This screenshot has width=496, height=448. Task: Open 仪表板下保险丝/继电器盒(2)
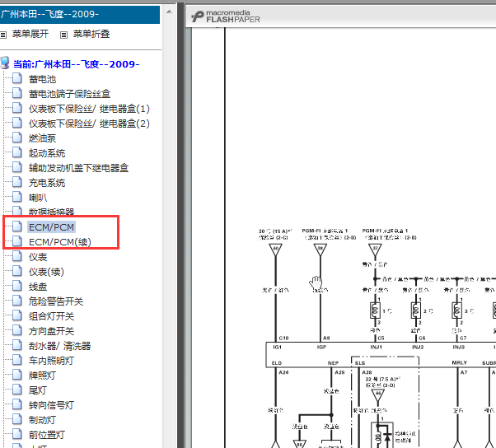point(89,124)
